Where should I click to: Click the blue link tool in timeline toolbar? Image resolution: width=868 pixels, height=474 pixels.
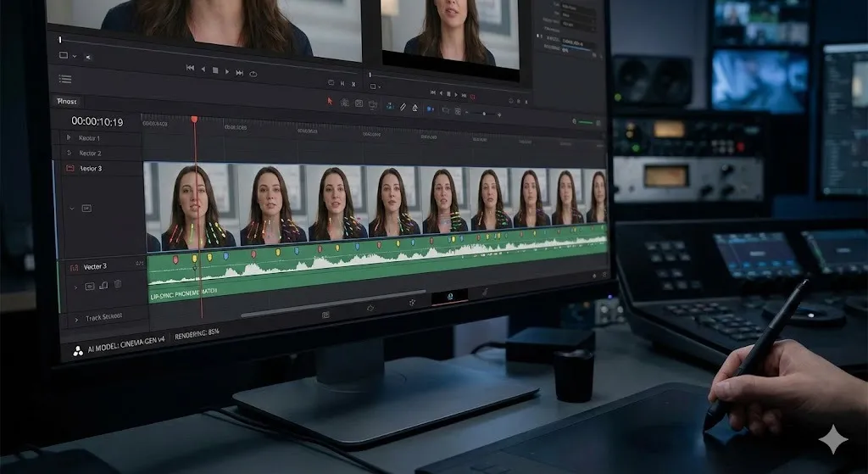coord(390,106)
